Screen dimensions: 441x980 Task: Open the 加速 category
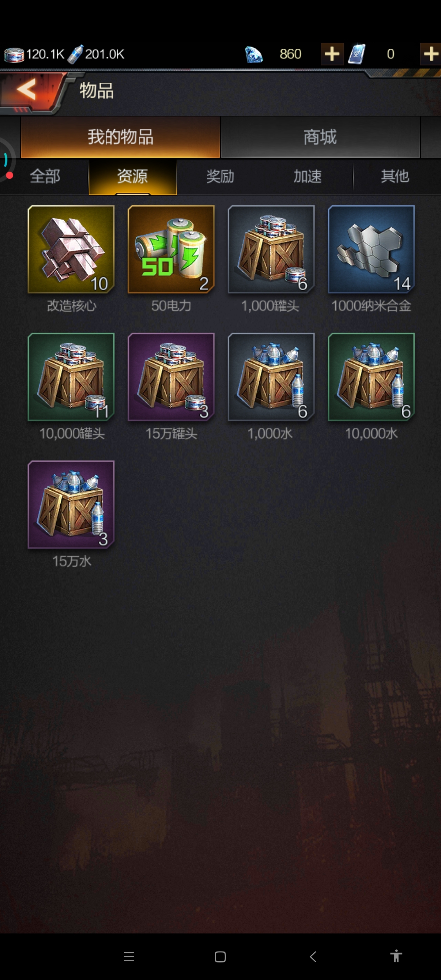pos(308,176)
